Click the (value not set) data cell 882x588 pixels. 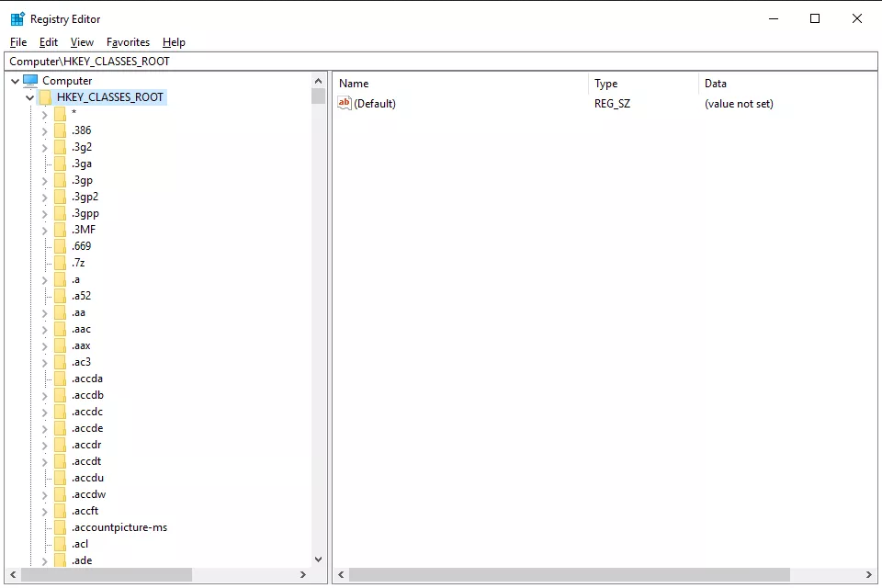point(739,104)
